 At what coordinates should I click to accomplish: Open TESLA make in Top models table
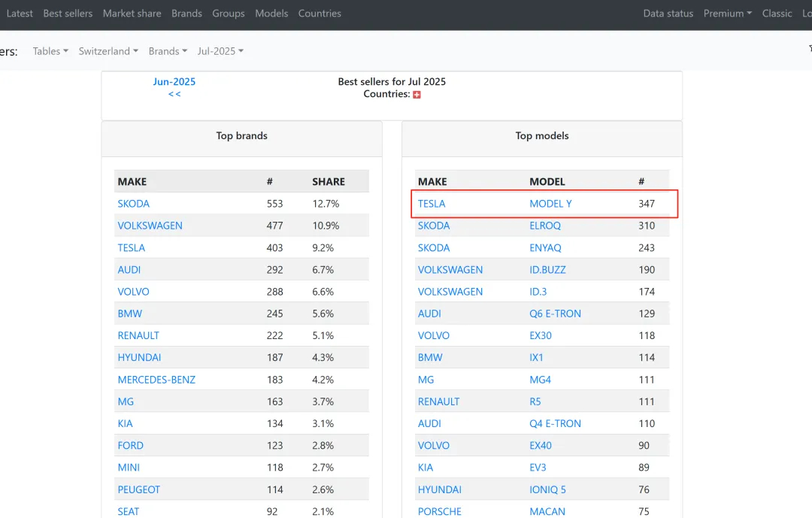click(x=432, y=204)
